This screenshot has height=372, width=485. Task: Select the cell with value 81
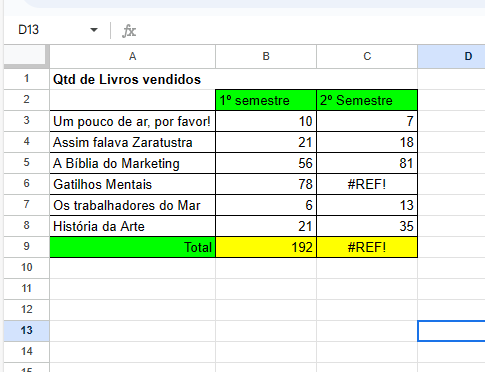pos(367,163)
